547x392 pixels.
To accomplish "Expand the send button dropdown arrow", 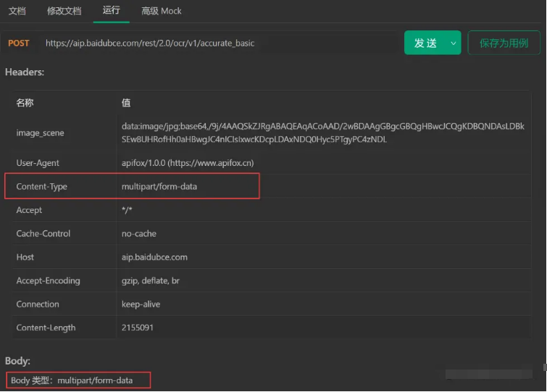I will [x=453, y=43].
